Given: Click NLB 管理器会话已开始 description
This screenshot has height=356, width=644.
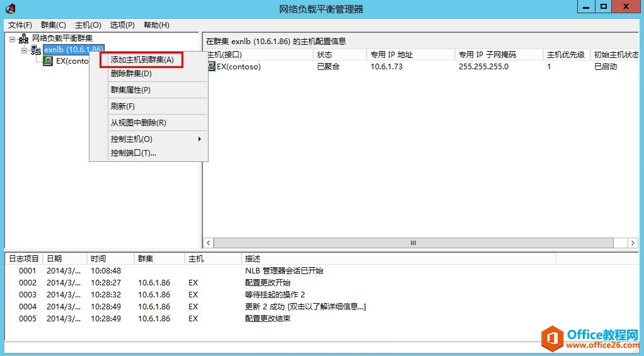Looking at the screenshot, I should click(284, 271).
